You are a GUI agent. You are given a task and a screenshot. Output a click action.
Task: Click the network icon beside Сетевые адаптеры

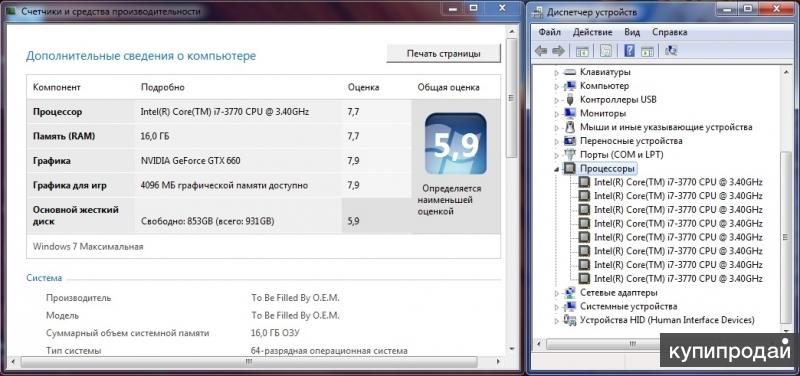569,293
